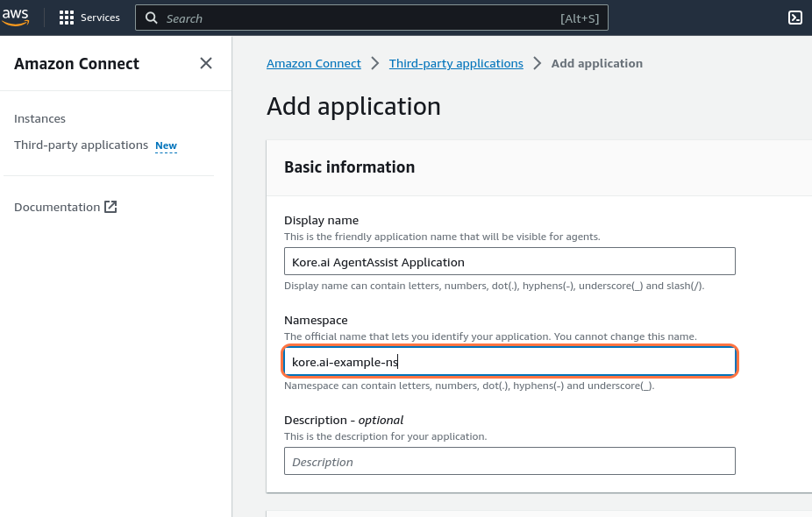Click the chevron after Amazon Connect breadcrumb
The height and width of the screenshot is (517, 812).
[374, 63]
